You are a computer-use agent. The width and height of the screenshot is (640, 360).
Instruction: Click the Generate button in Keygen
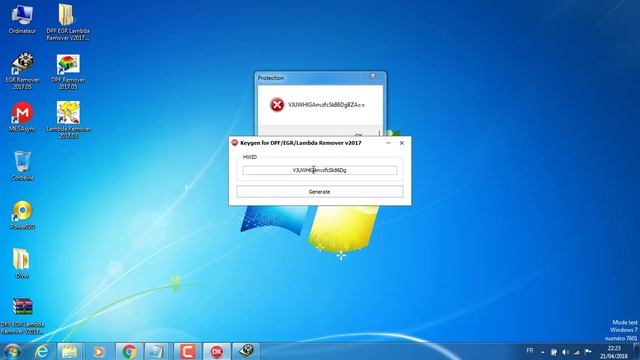pos(320,191)
